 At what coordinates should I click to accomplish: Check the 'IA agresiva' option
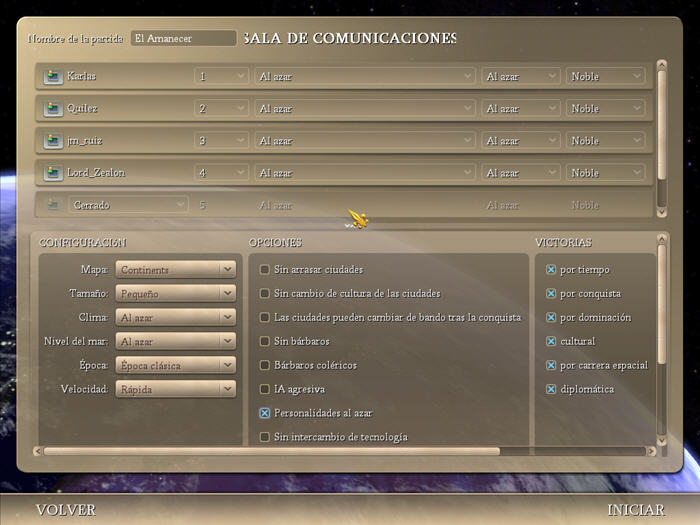pyautogui.click(x=265, y=389)
